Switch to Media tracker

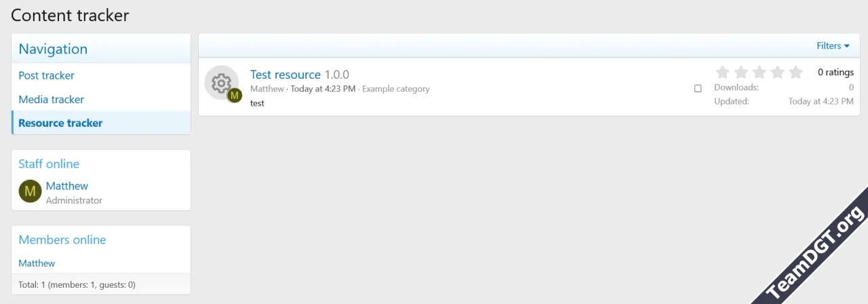click(52, 99)
